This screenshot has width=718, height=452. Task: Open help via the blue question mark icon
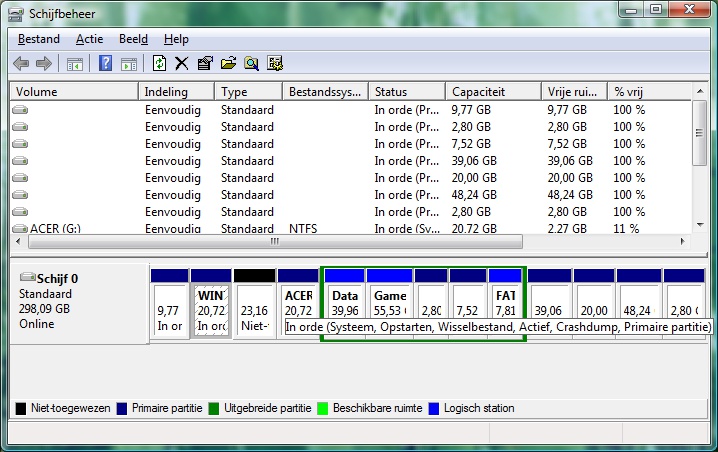(105, 64)
